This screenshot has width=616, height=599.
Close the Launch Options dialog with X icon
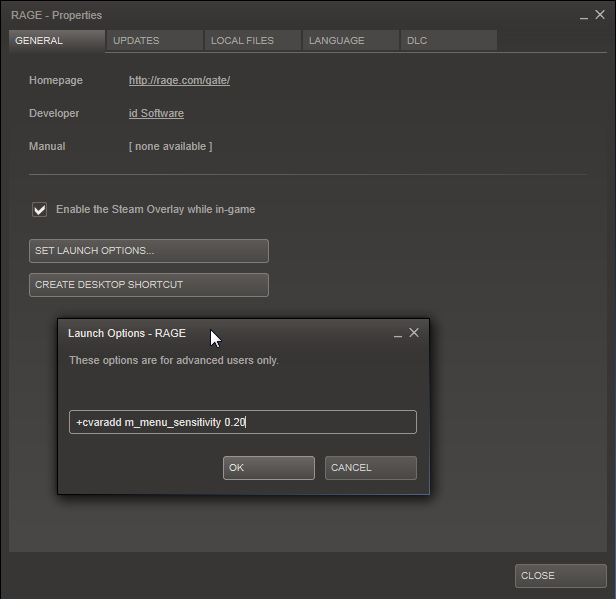tap(414, 333)
